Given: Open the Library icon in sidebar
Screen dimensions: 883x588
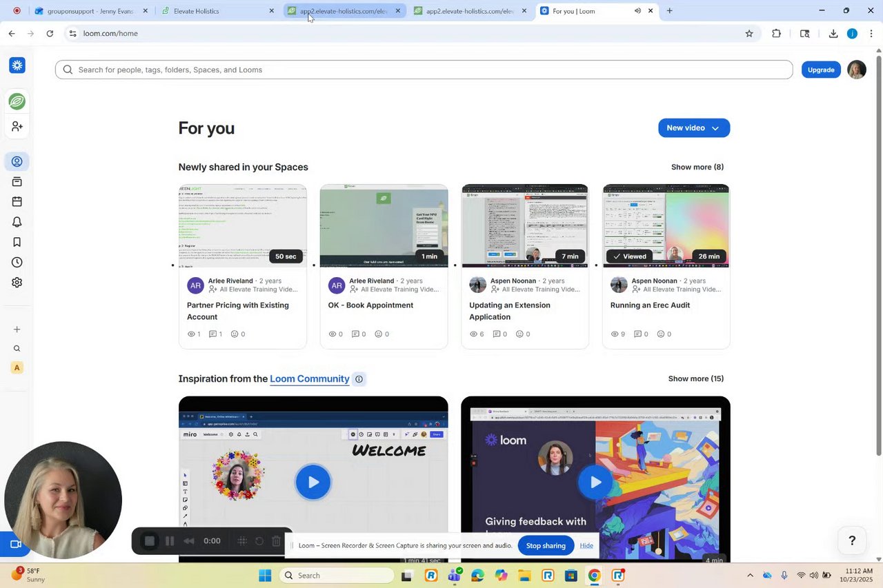Looking at the screenshot, I should tap(17, 182).
